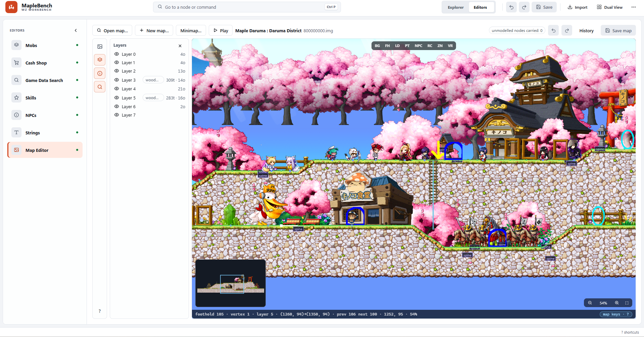This screenshot has height=337, width=644.
Task: Click the shortcuts link at bottom
Action: coord(630,332)
